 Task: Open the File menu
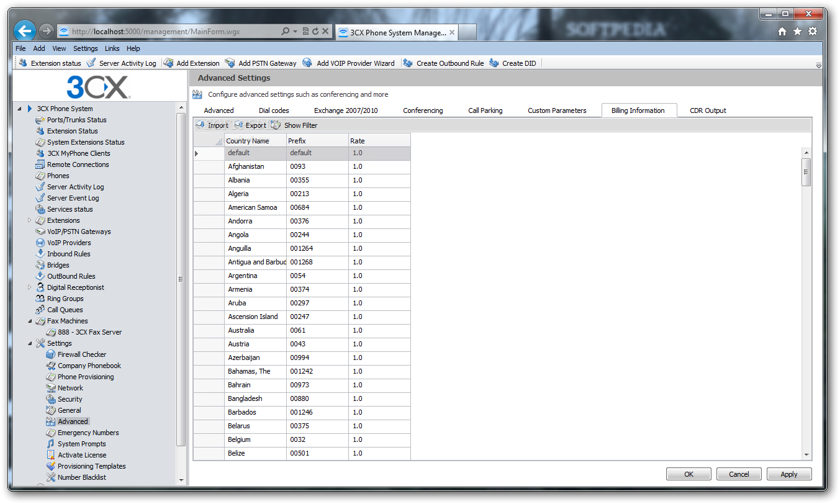(x=20, y=48)
